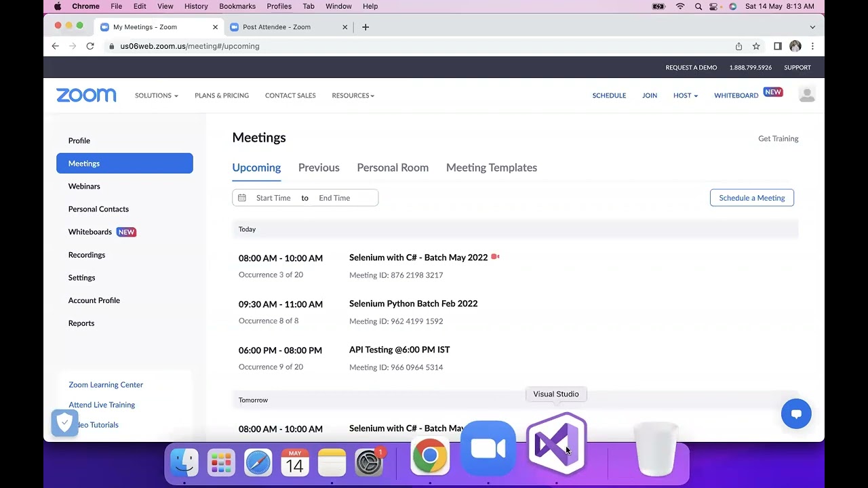Viewport: 868px width, 488px height.
Task: Open the History menu in menu bar
Action: coord(196,6)
